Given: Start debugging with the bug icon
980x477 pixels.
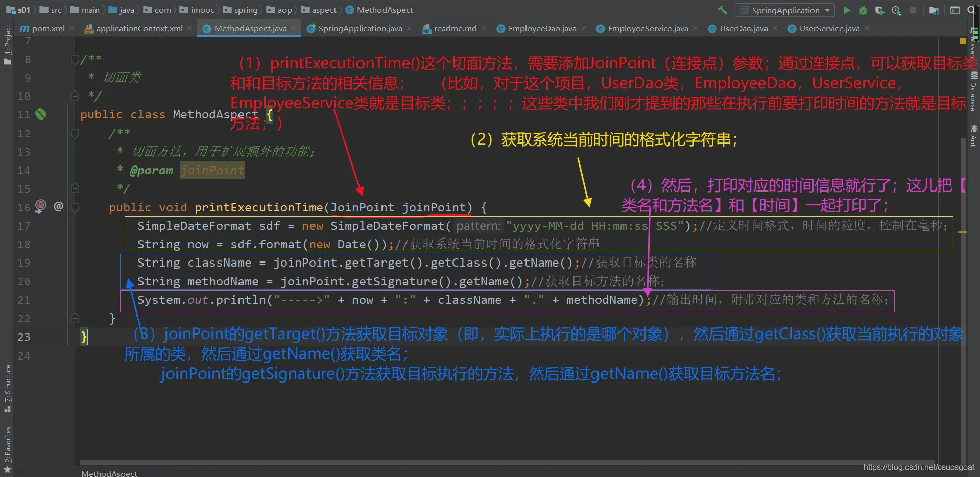Looking at the screenshot, I should pyautogui.click(x=863, y=10).
